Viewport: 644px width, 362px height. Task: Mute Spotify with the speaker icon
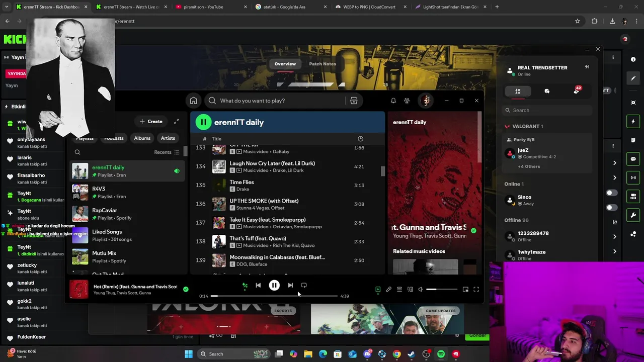pos(421,290)
